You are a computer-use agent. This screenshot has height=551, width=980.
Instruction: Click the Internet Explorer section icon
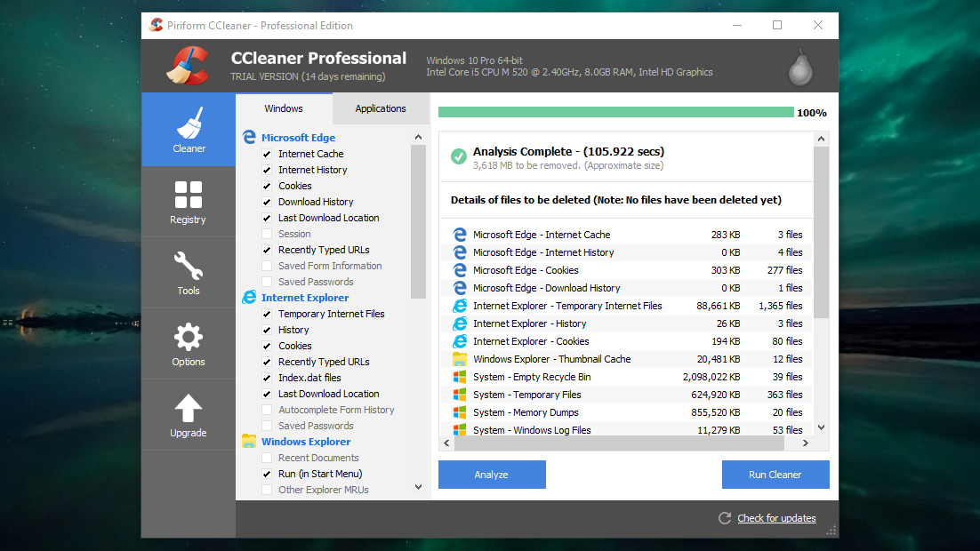click(x=249, y=297)
